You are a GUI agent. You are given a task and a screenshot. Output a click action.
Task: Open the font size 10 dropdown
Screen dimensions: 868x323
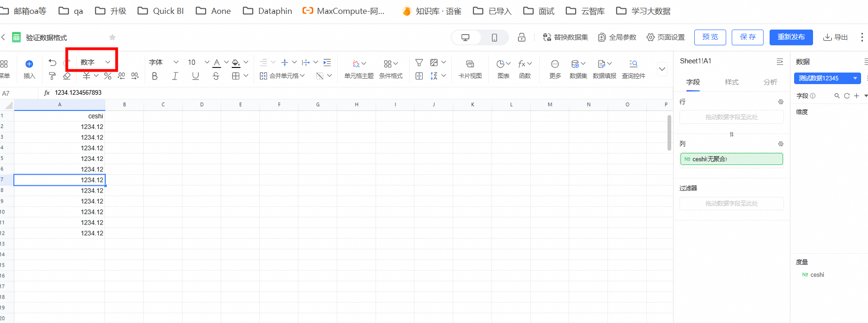[x=206, y=62]
